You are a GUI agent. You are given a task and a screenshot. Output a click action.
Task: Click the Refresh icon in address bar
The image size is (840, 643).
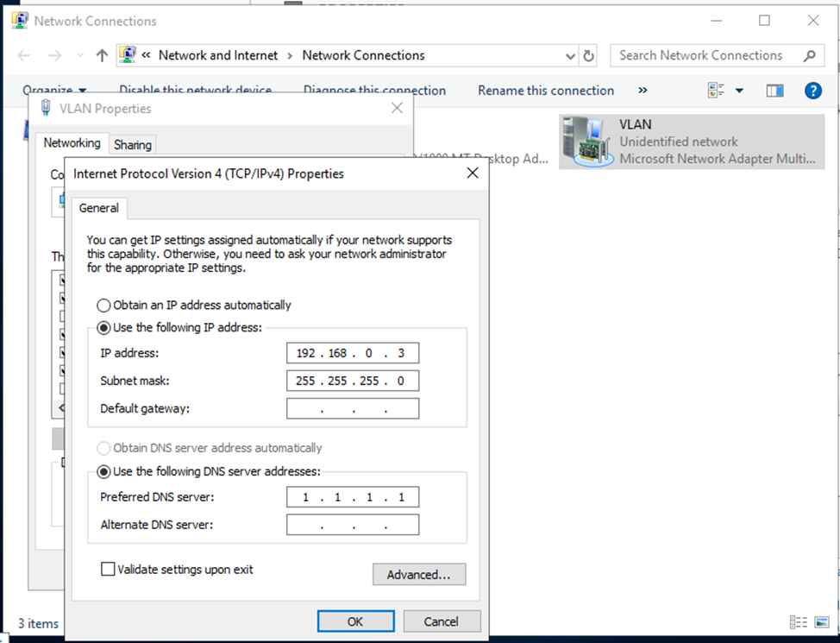click(587, 54)
